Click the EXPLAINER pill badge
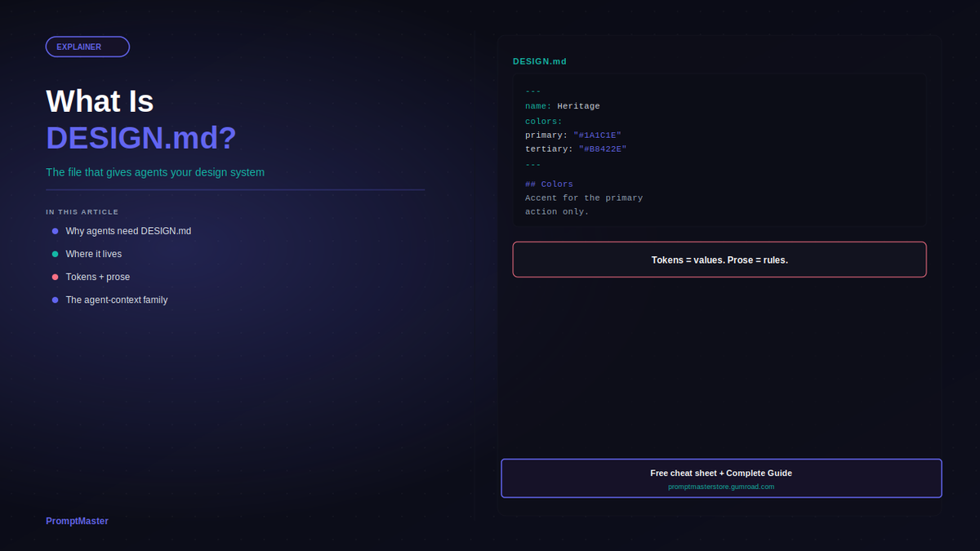980x551 pixels. 87,47
